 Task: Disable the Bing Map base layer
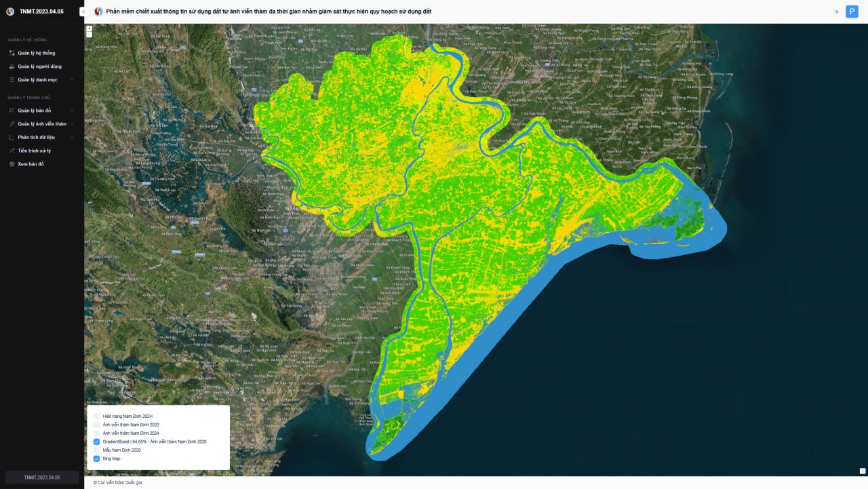coord(97,458)
